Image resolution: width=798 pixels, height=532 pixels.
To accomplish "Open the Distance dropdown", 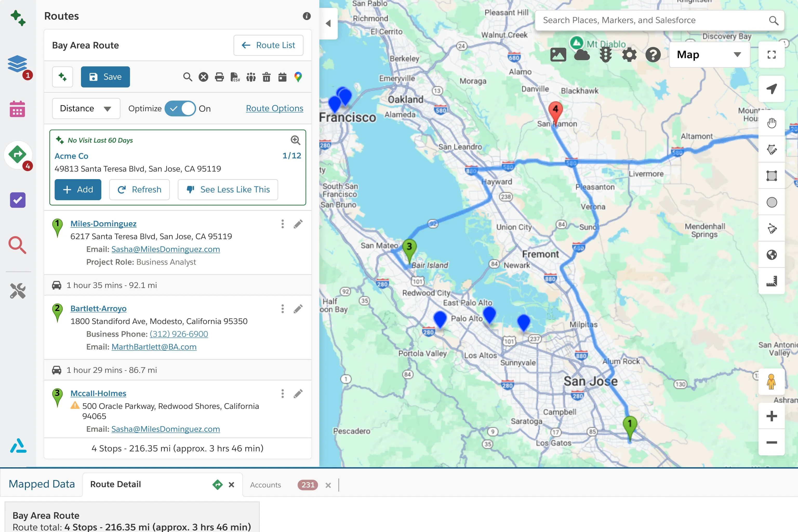I will click(86, 109).
